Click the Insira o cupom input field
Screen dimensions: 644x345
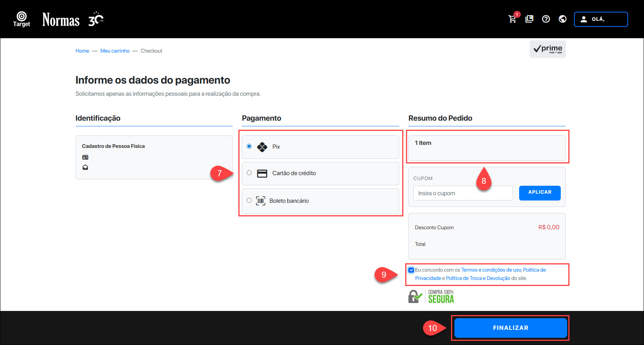(x=463, y=193)
